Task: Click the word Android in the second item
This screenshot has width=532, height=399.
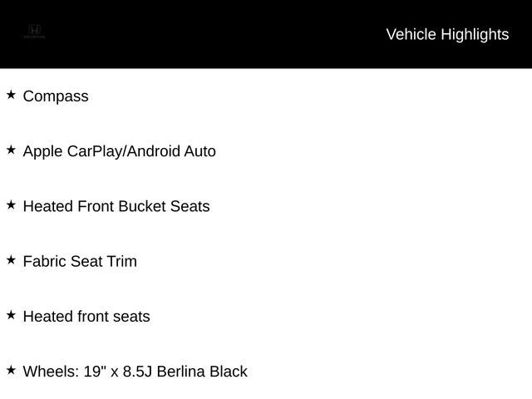Action: [x=153, y=151]
